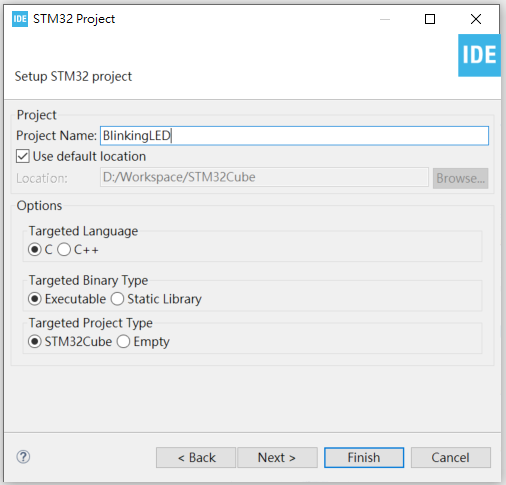Click the Browse... button
Viewport: 506px width, 485px height.
point(460,178)
